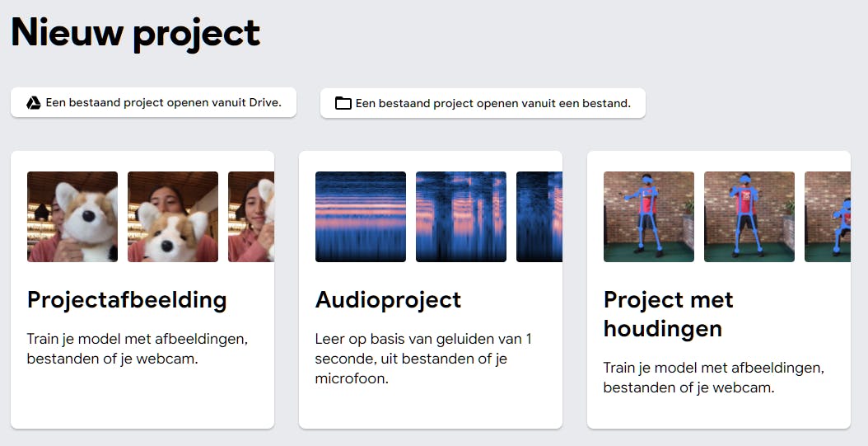Select first audio spectrogram thumbnail
The image size is (868, 446).
pos(361,217)
